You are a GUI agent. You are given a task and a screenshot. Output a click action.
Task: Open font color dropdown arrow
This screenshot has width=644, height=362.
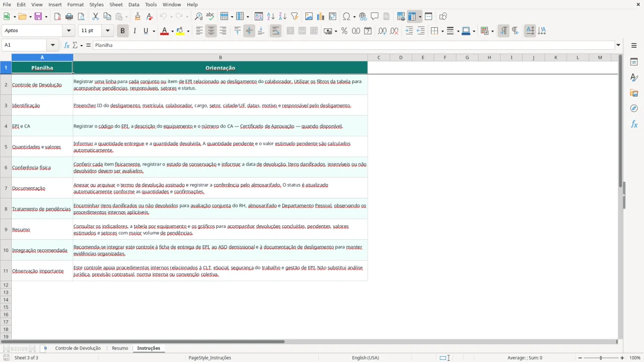pos(172,31)
